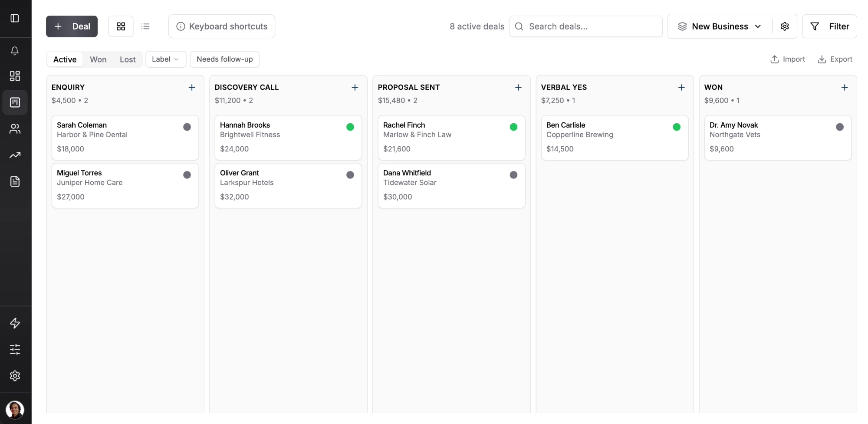Click the PROPOSAL SENT column heading
This screenshot has height=424, width=868.
click(409, 87)
